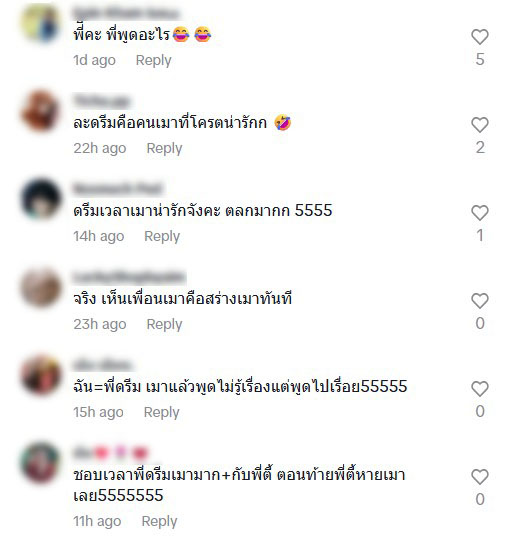The image size is (512, 549).
Task: Open profile picture of first commenter
Action: 41,23
